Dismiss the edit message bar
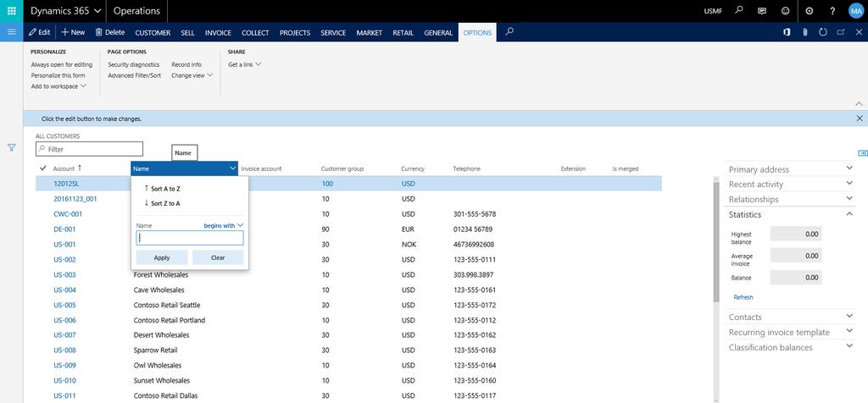The image size is (868, 403). (x=860, y=119)
